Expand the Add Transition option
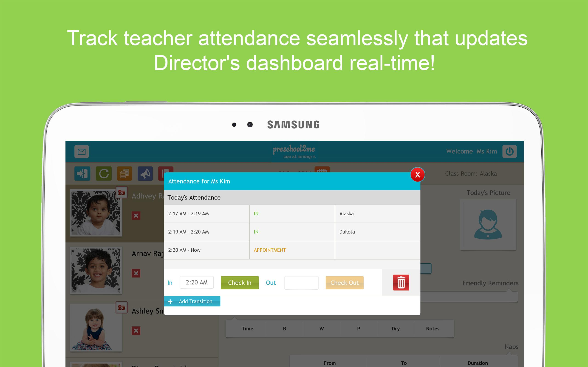 192,301
